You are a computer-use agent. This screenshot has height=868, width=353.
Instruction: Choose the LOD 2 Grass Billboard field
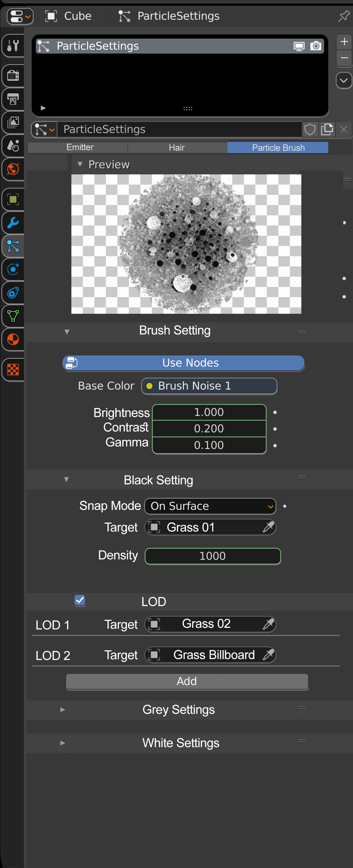[x=210, y=655]
